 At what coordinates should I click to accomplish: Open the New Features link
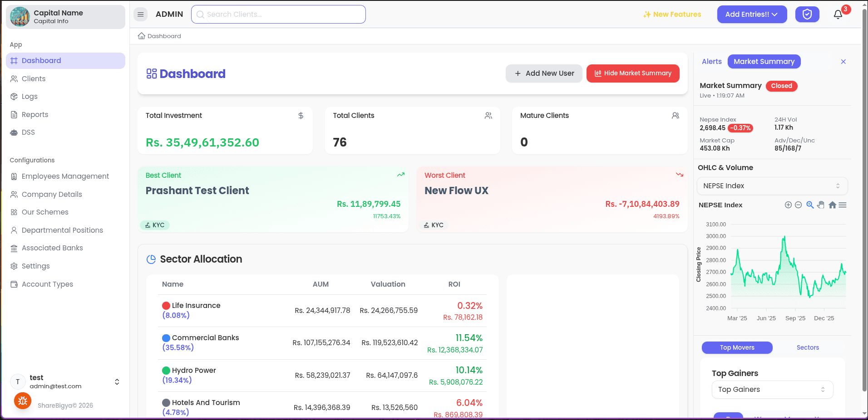click(x=672, y=14)
